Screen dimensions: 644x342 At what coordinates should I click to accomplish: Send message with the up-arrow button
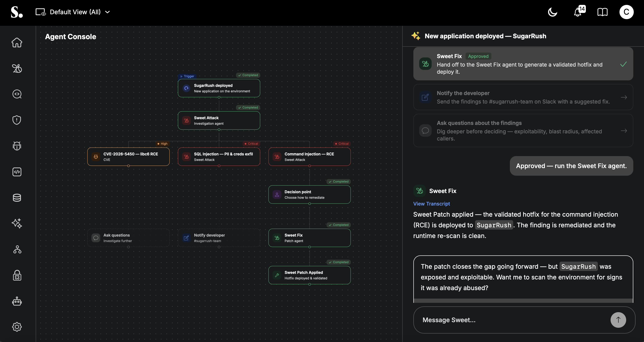pyautogui.click(x=618, y=320)
